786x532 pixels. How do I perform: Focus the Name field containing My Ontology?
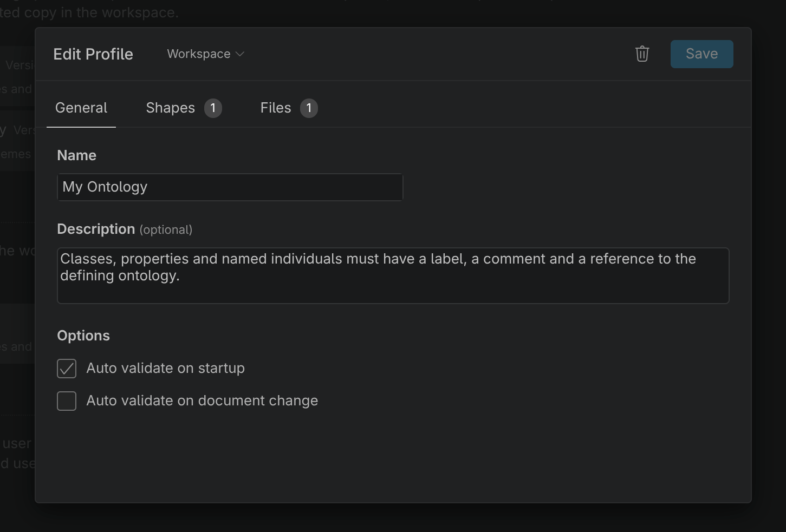[230, 187]
